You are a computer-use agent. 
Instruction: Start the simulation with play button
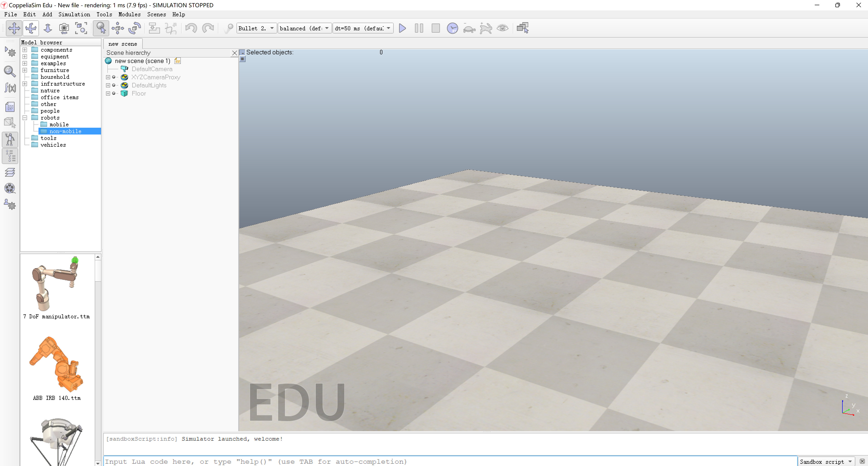coord(402,28)
